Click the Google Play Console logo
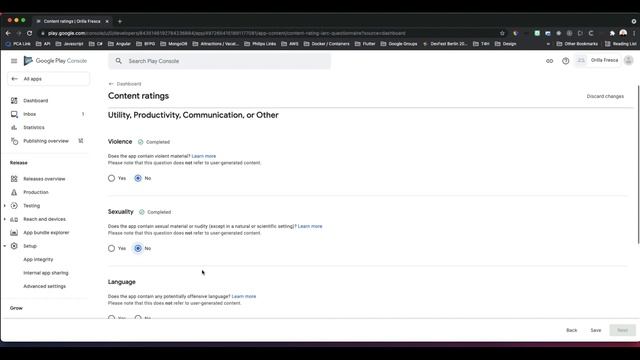 [x=55, y=61]
